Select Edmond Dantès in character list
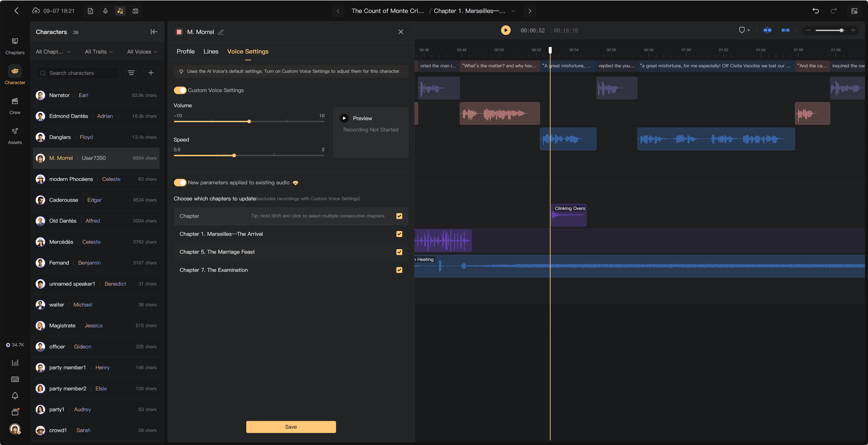 tap(96, 116)
